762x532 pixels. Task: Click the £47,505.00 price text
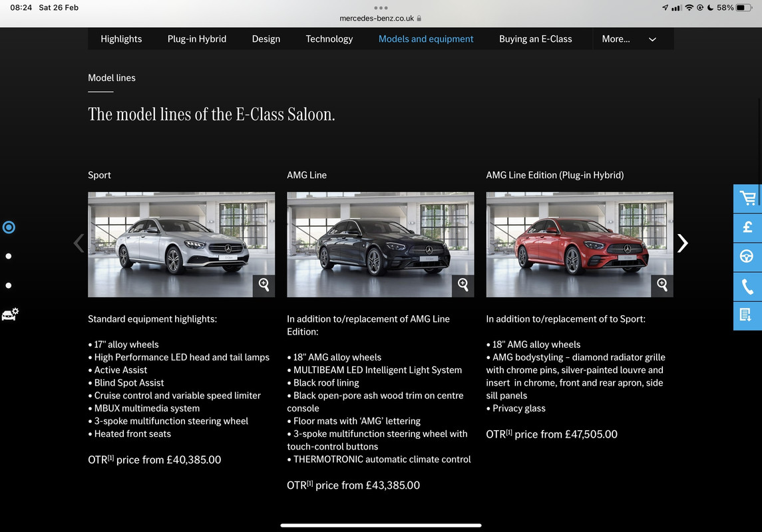[x=591, y=434]
